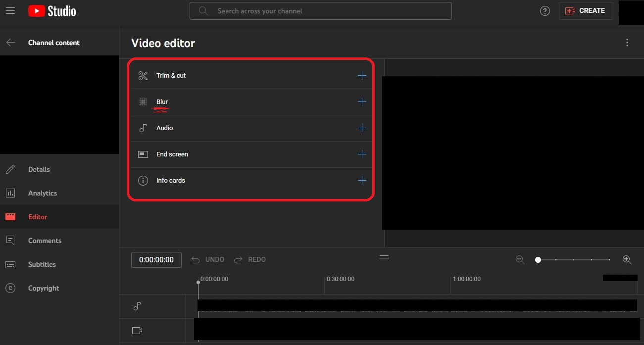Click the 1:00:00:00 timeline marker

[467, 279]
